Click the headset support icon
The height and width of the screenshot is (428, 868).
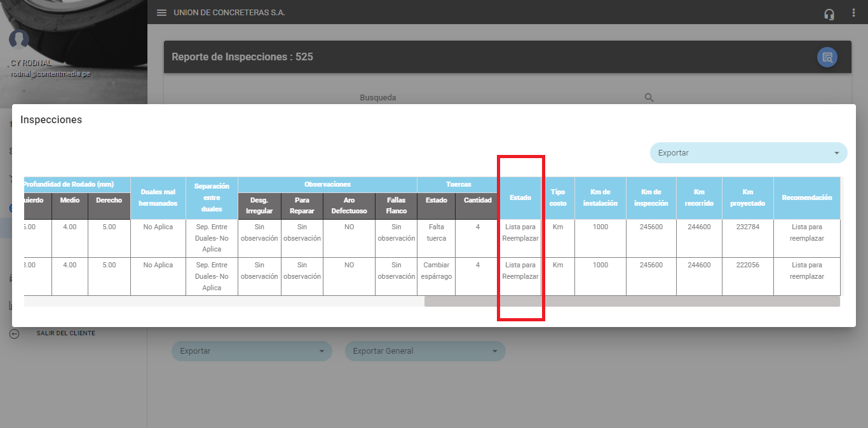point(829,14)
